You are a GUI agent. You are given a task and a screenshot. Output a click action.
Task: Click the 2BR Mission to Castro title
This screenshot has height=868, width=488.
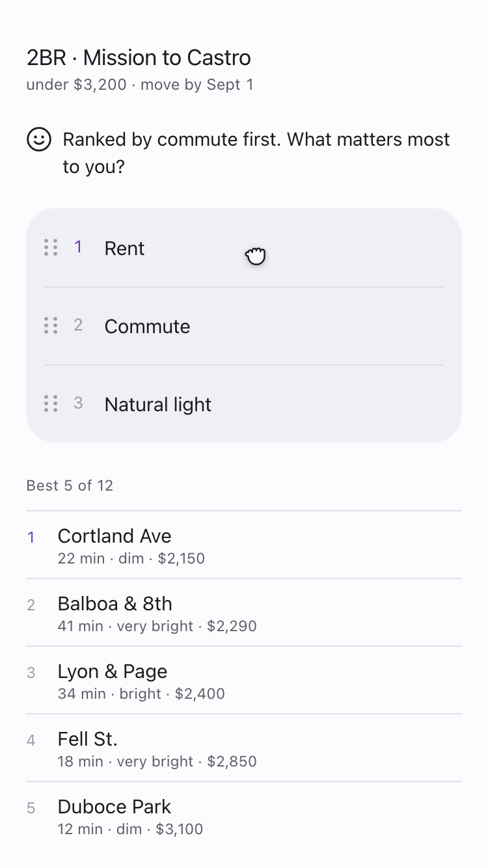click(x=139, y=57)
